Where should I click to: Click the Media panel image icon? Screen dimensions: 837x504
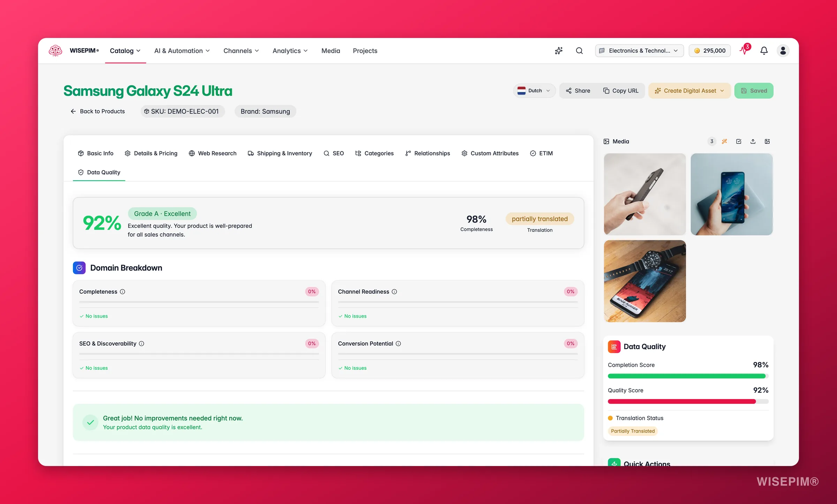(x=606, y=141)
